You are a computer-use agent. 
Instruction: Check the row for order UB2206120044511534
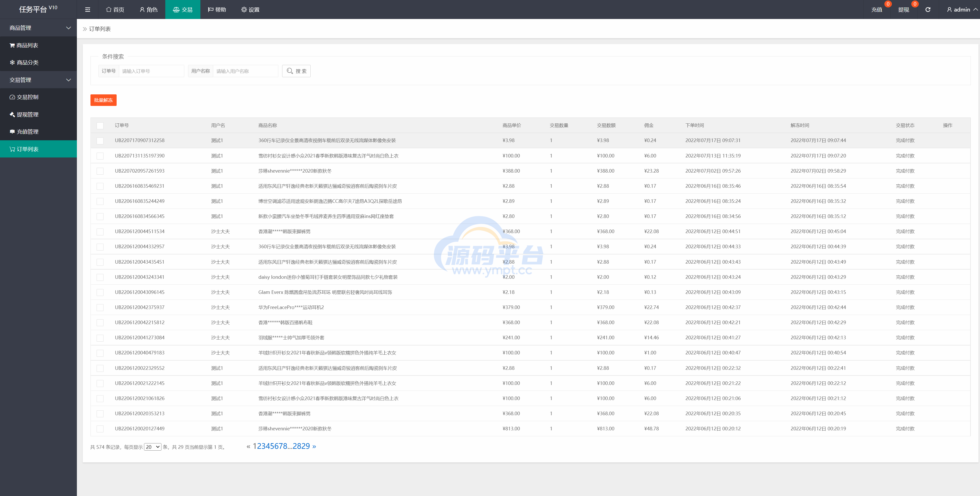100,232
